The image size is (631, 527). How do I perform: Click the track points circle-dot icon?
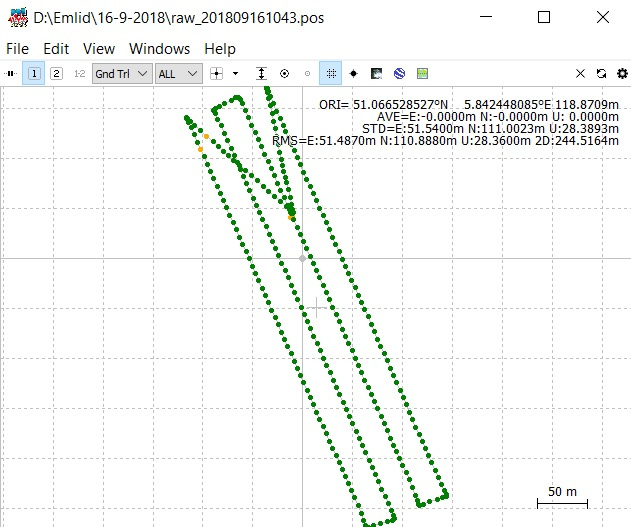click(285, 74)
